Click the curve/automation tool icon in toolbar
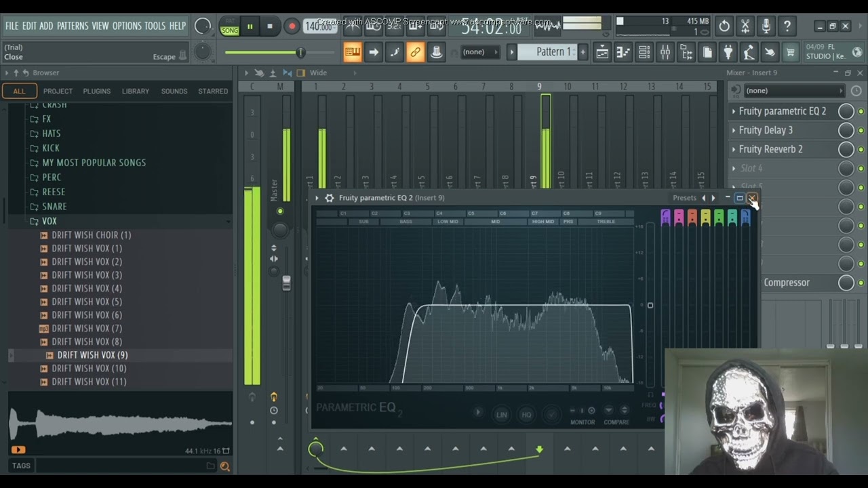This screenshot has height=488, width=868. coord(394,52)
